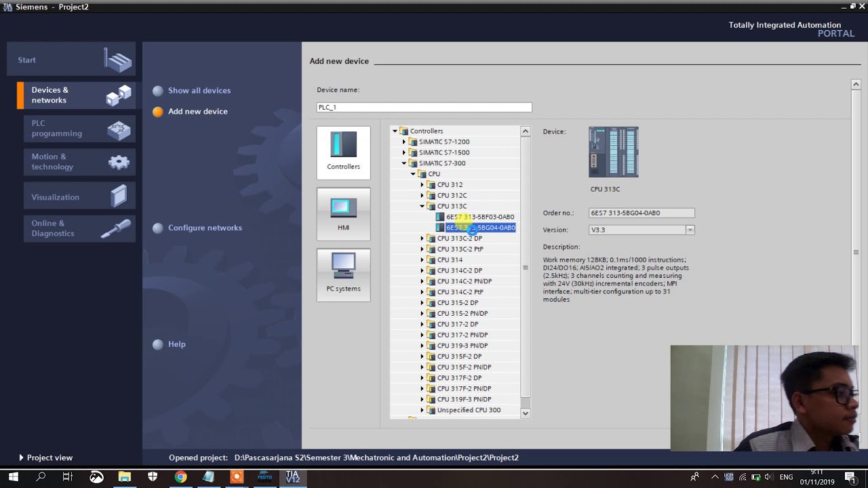This screenshot has height=488, width=868.
Task: Open the PLC programming section
Action: pyautogui.click(x=79, y=129)
